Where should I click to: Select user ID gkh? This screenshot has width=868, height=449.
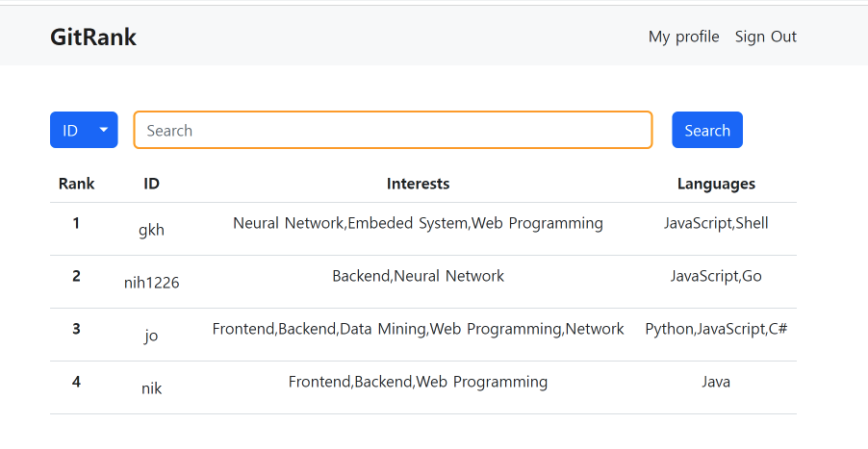pos(151,230)
